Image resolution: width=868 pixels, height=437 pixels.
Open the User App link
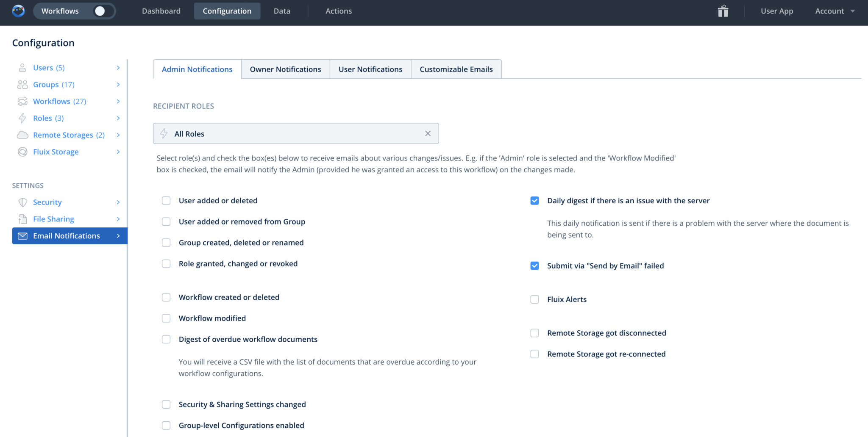tap(776, 11)
